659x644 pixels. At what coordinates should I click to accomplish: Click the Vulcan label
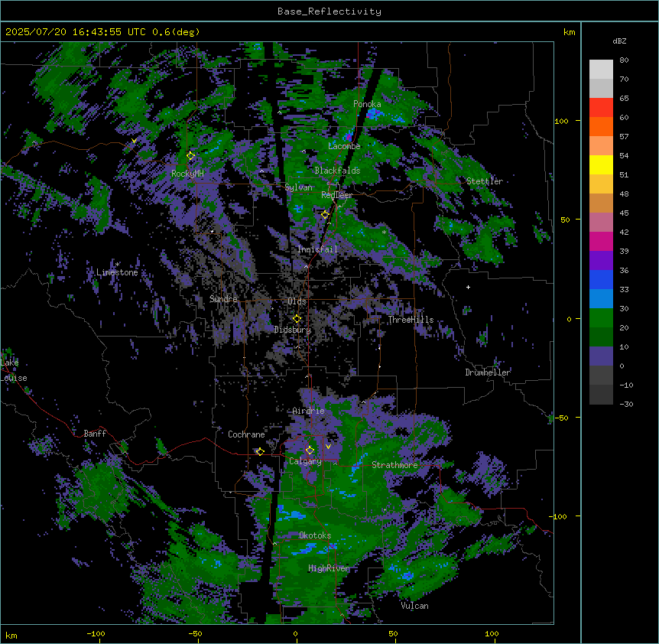click(x=414, y=606)
